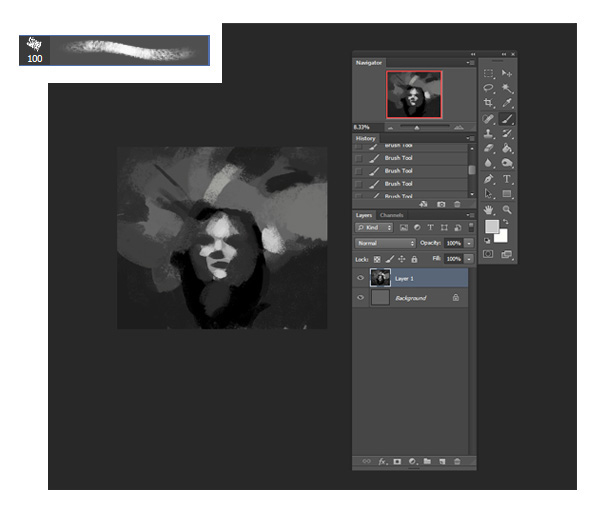Select the Pen tool

[x=488, y=179]
